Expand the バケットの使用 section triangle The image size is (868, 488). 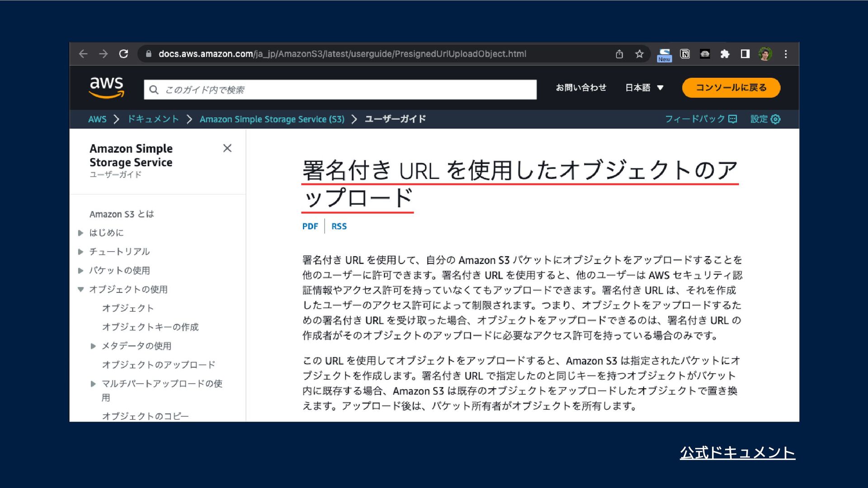[x=80, y=271]
